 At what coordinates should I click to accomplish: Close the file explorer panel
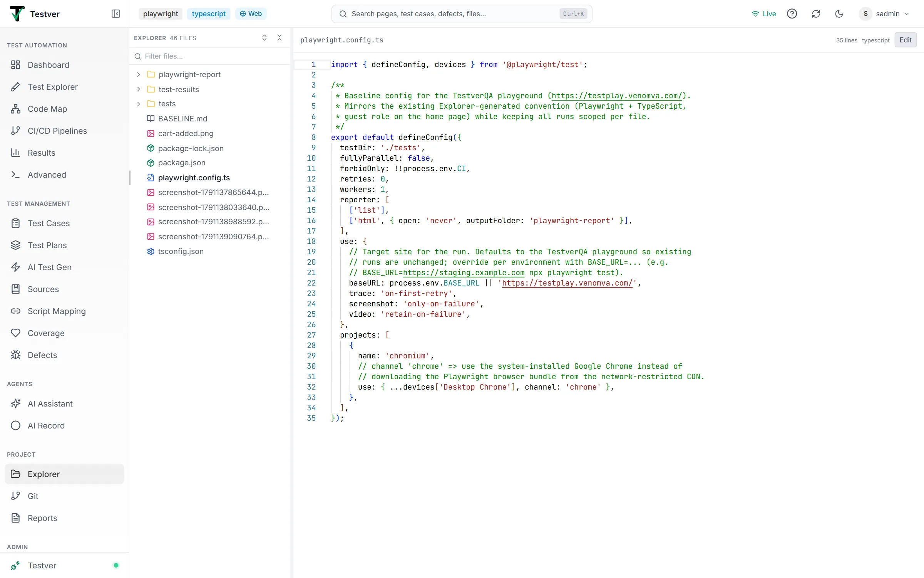point(280,38)
